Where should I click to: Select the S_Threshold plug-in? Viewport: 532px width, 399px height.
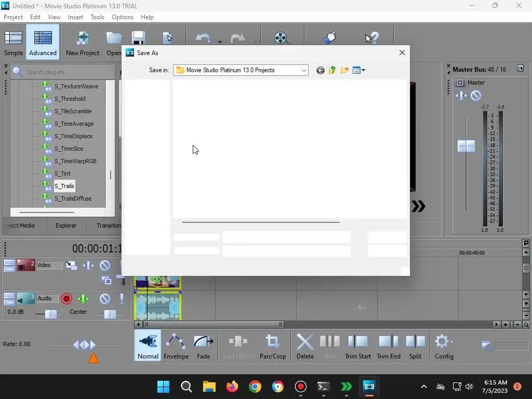point(70,99)
